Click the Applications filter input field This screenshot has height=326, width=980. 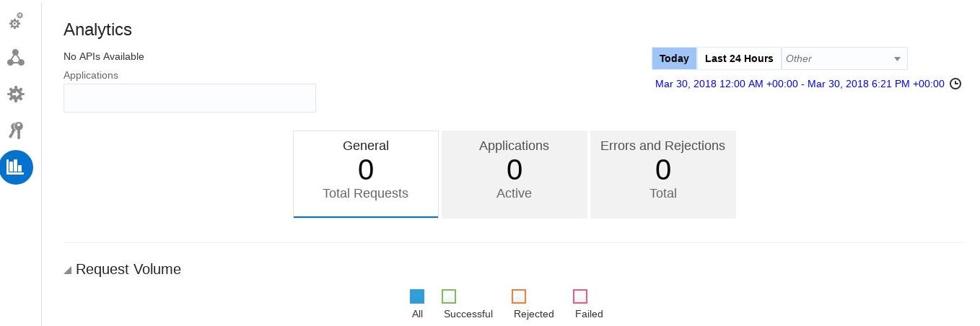tap(190, 98)
